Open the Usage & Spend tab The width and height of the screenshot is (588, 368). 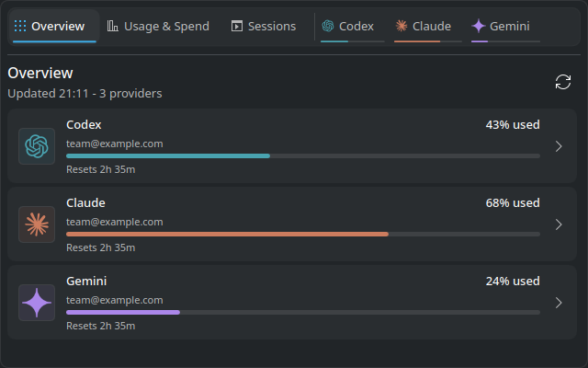click(x=158, y=27)
